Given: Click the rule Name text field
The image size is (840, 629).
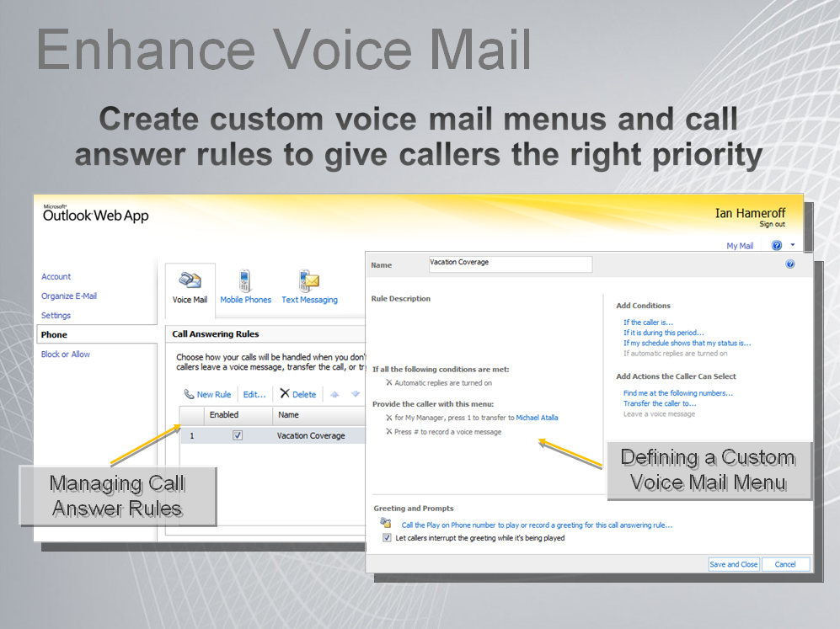Looking at the screenshot, I should pyautogui.click(x=510, y=264).
